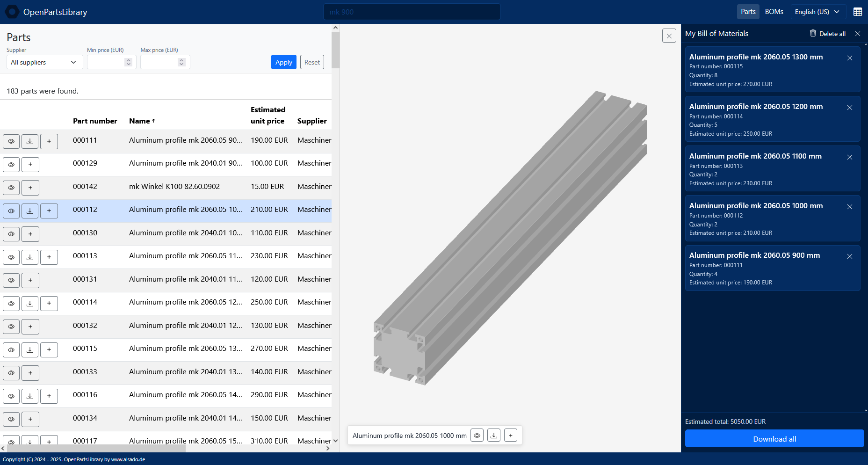Image resolution: width=868 pixels, height=465 pixels.
Task: Toggle eye icon in preview toolbar
Action: [x=477, y=436]
